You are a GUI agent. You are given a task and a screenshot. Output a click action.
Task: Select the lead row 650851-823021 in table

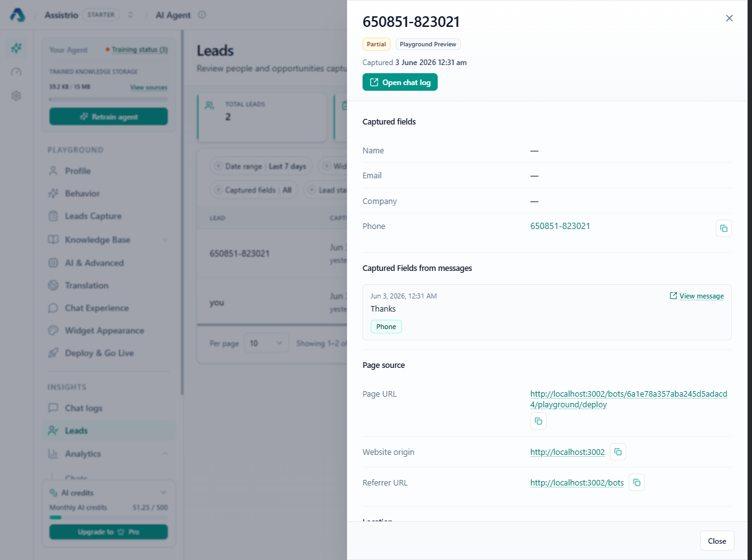click(x=272, y=253)
